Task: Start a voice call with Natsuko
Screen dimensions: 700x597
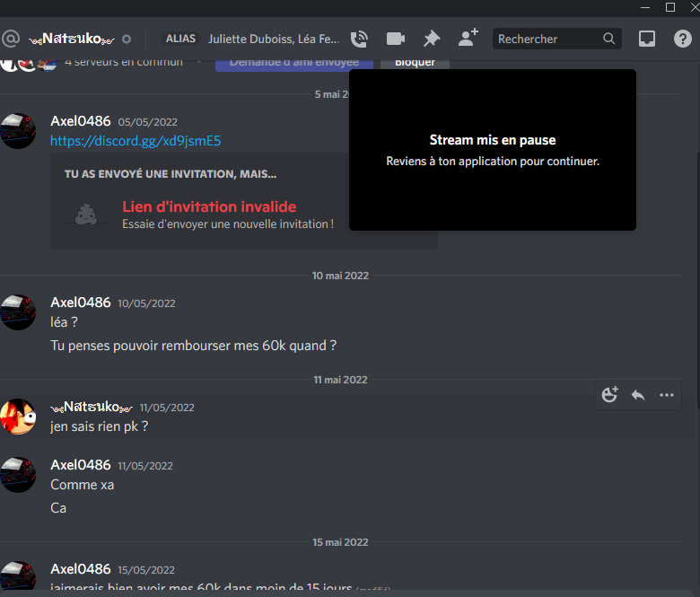Action: coord(359,39)
